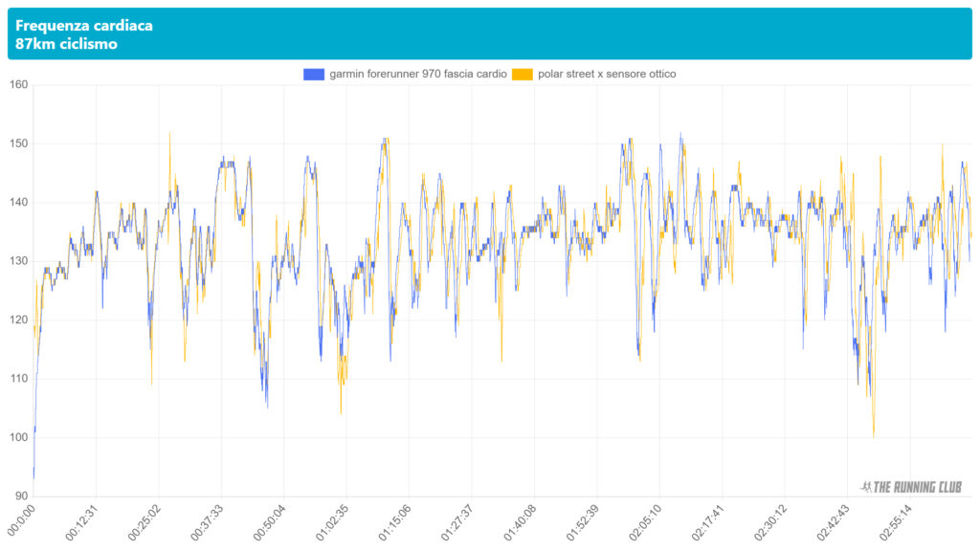Click the 01:40:08 time axis label
The height and width of the screenshot is (551, 980).
click(520, 522)
